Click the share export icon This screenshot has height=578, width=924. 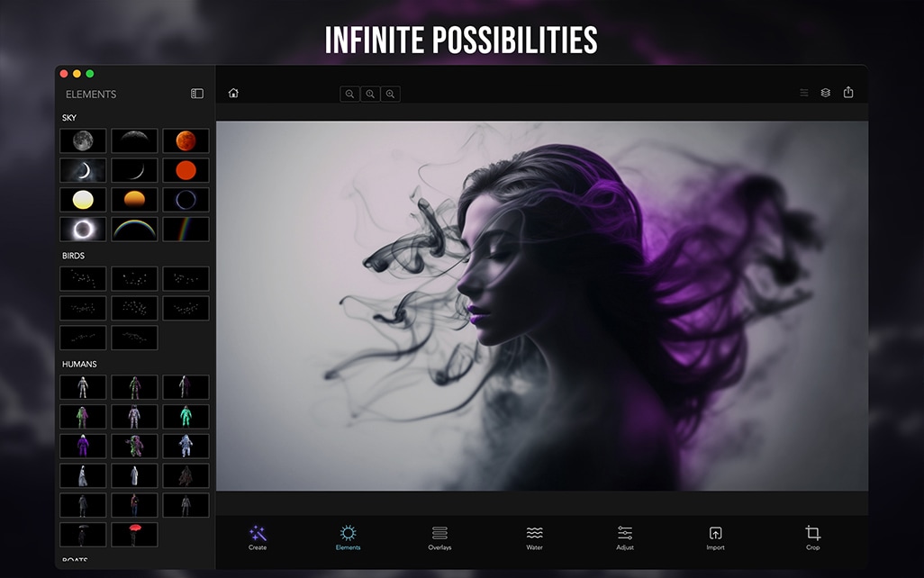[x=848, y=92]
